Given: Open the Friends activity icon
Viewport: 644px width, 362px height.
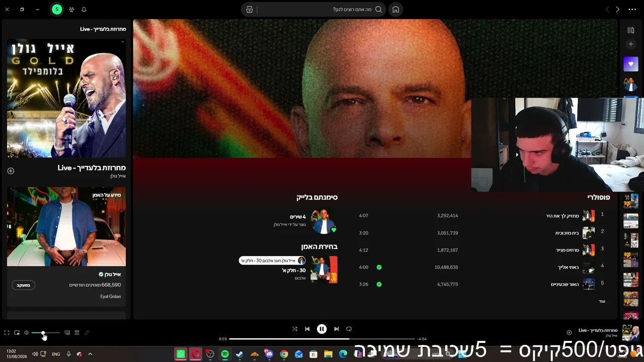Looking at the screenshot, I should 71,10.
